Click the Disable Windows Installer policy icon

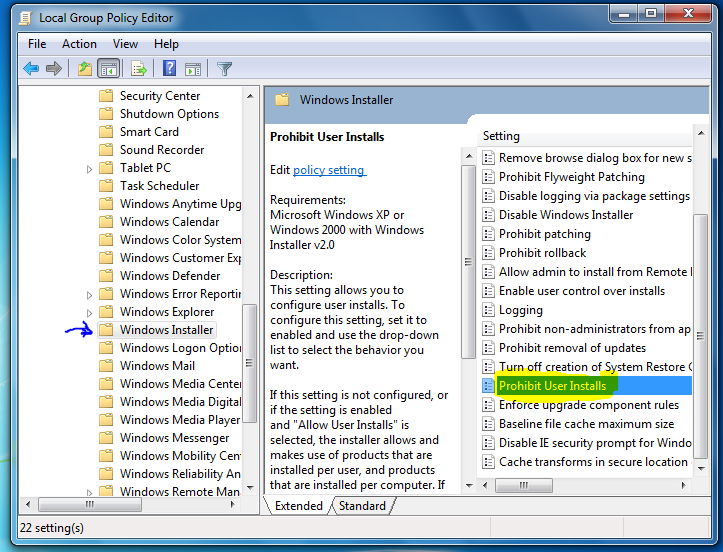[x=488, y=215]
